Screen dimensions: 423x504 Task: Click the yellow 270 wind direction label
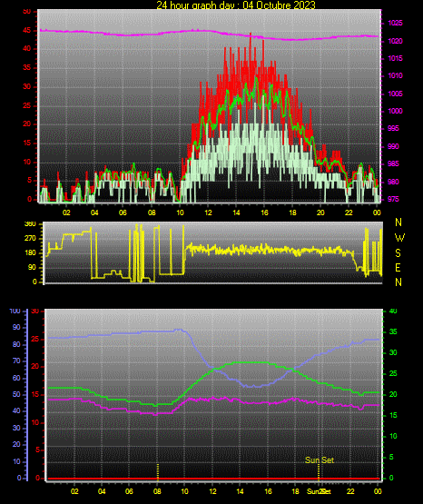click(x=31, y=239)
